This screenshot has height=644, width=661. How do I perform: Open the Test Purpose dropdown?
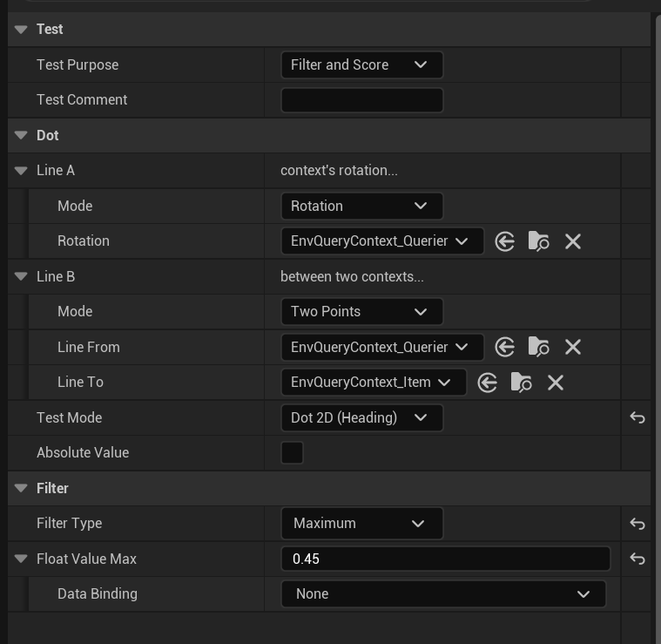(x=361, y=64)
